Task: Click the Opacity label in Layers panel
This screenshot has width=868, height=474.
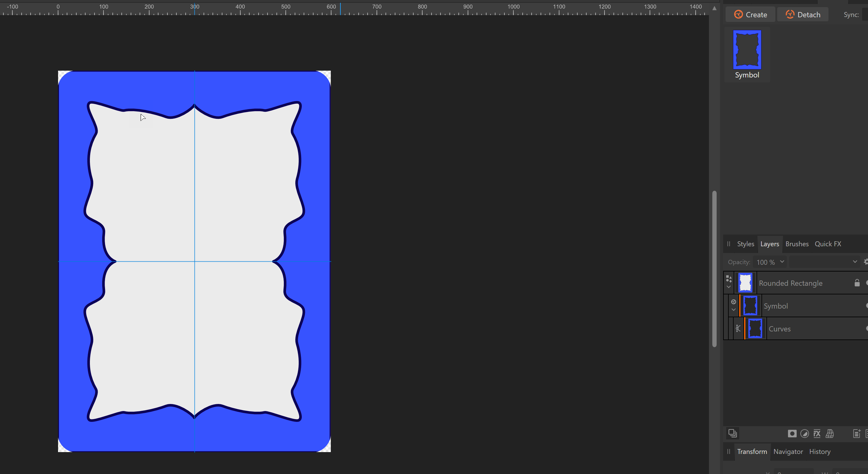Action: pos(739,262)
